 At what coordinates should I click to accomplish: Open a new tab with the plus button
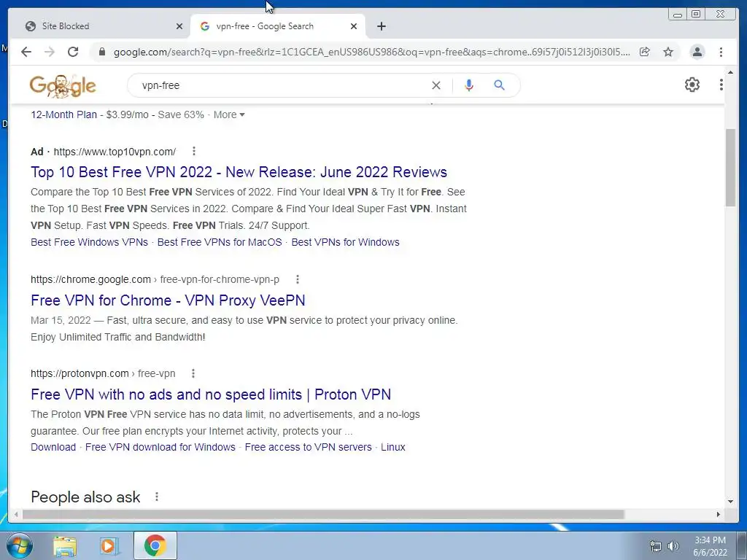[381, 26]
